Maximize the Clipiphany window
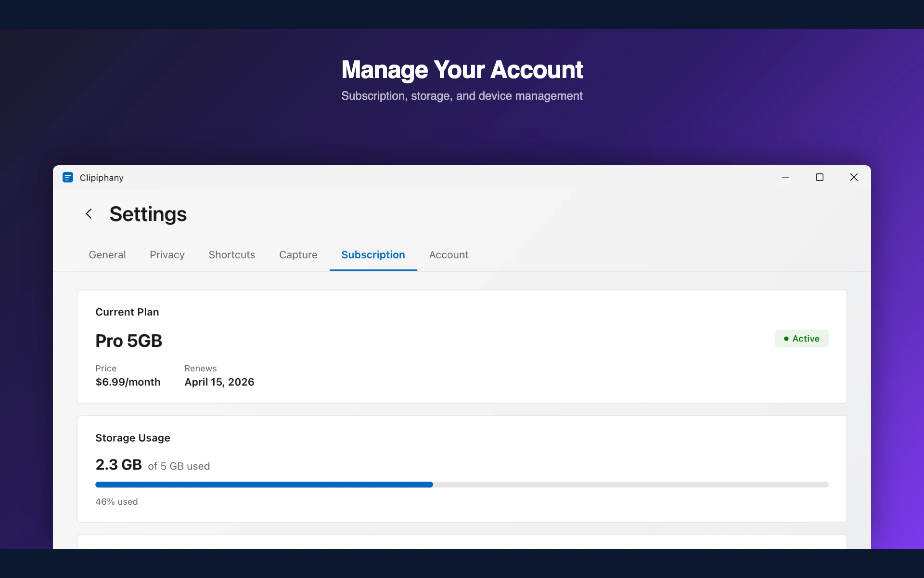Image resolution: width=924 pixels, height=578 pixels. point(820,177)
